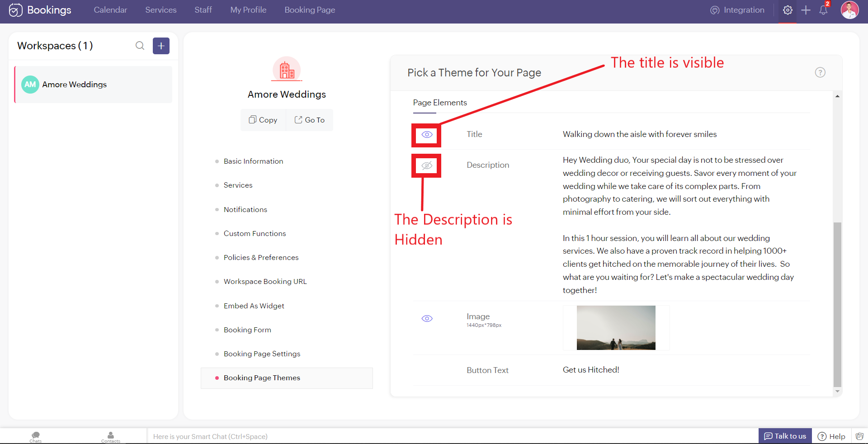Open the Integration icon in top bar
The width and height of the screenshot is (868, 444).
(x=715, y=10)
